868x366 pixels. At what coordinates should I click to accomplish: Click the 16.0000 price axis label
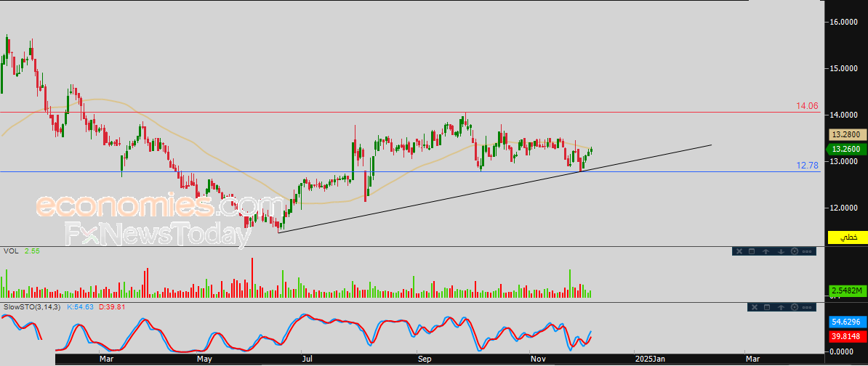click(843, 22)
